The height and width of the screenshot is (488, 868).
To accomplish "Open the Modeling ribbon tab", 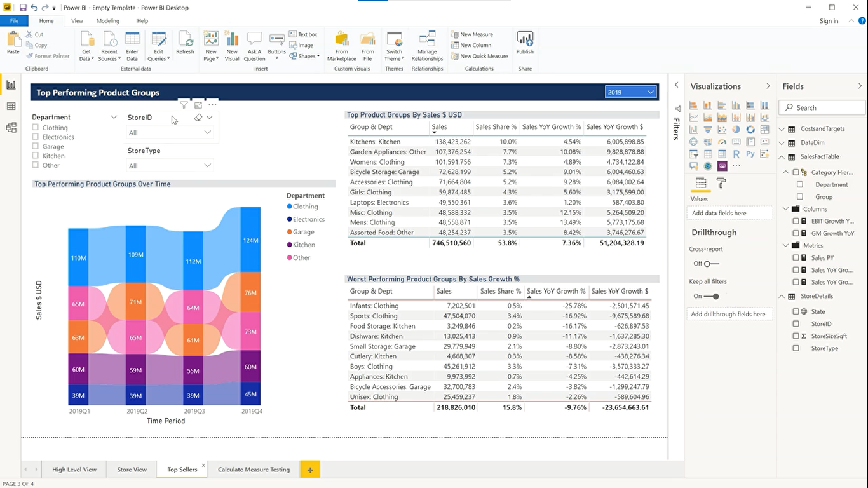I will pyautogui.click(x=108, y=20).
